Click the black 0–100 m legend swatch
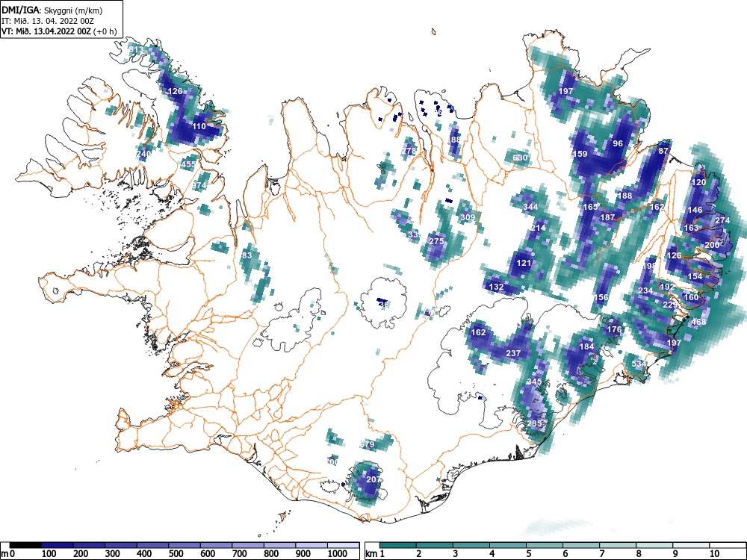Image resolution: width=747 pixels, height=560 pixels. tap(25, 545)
